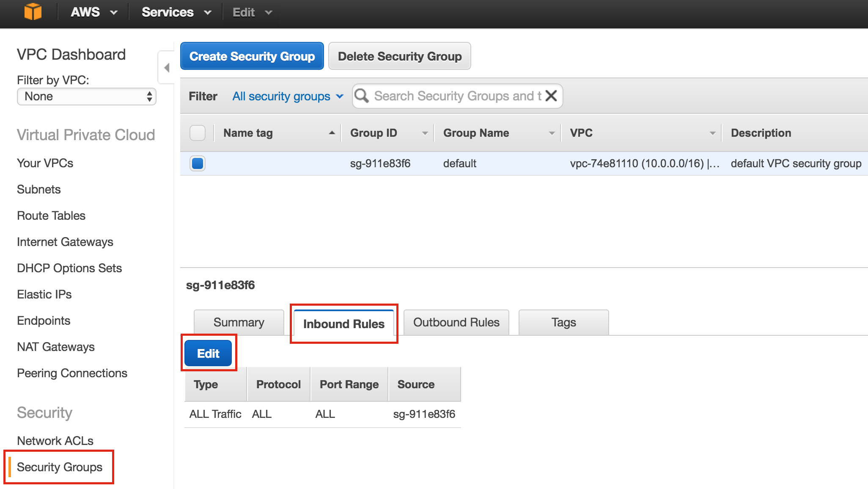This screenshot has height=489, width=868.
Task: Click the ALL Traffic rule type cell
Action: (x=215, y=414)
